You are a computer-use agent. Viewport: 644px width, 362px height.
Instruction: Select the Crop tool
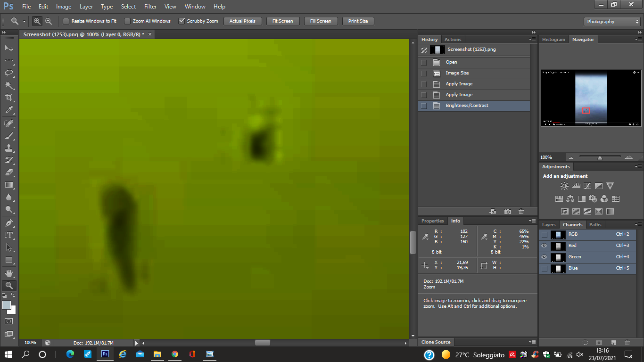(x=8, y=98)
